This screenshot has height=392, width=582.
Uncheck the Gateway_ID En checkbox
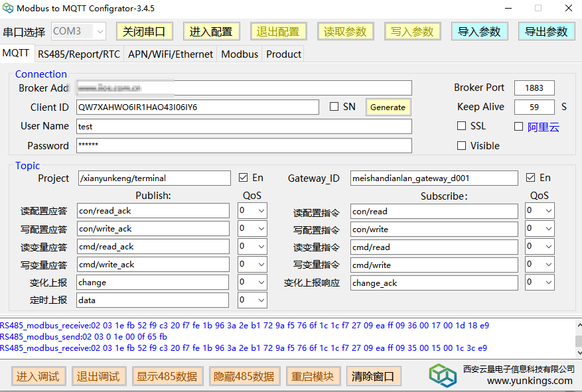[530, 178]
